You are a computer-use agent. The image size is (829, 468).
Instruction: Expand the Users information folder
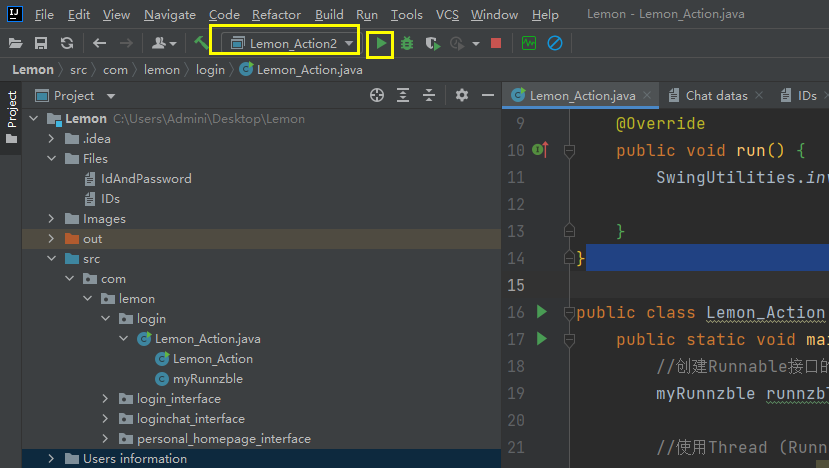click(x=51, y=458)
